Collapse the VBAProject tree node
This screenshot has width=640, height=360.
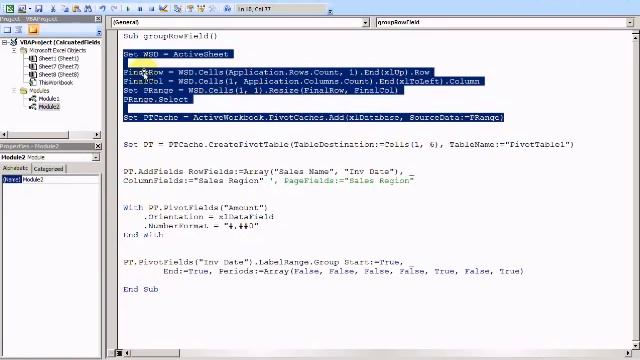click(x=4, y=42)
